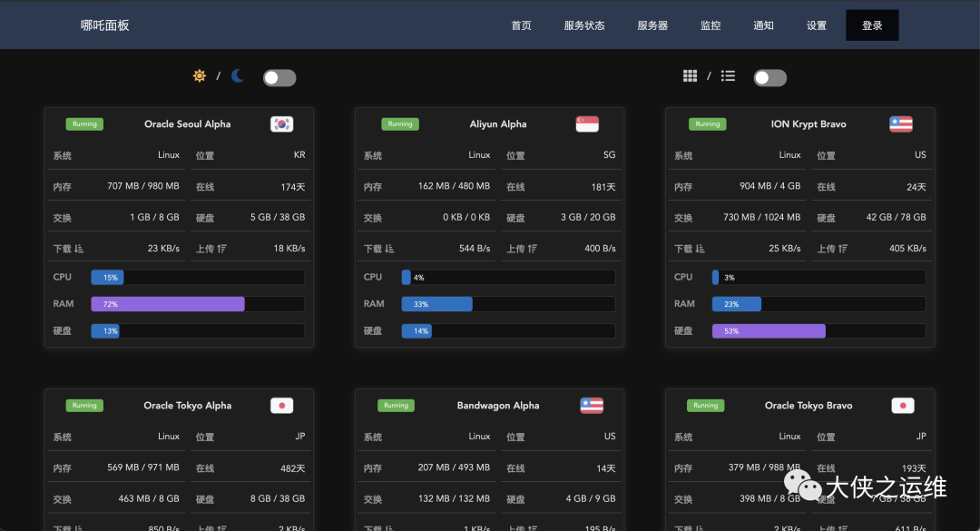Viewport: 980px width, 531px height.
Task: Click disk value 42 GB / 78 GB
Action: pyautogui.click(x=897, y=217)
